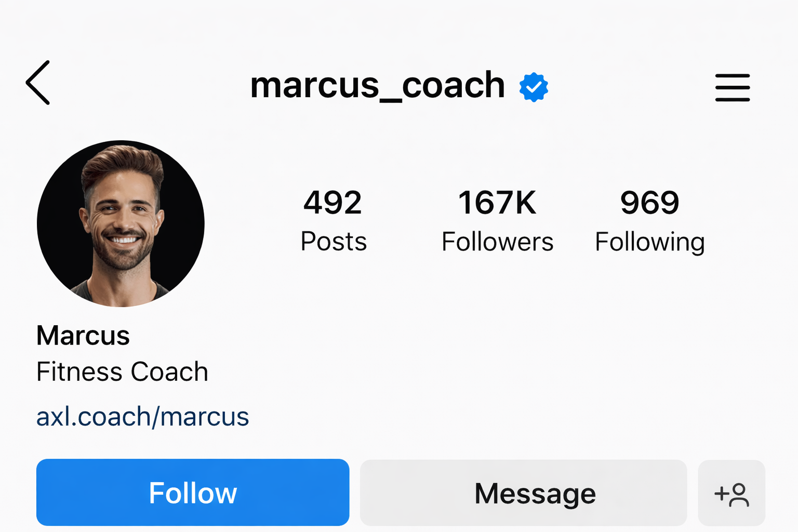Open the hamburger menu icon
This screenshot has height=532, width=798.
click(x=733, y=87)
